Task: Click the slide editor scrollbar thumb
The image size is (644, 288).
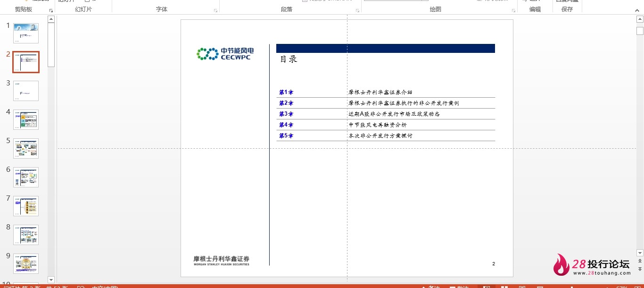Action: [640, 31]
